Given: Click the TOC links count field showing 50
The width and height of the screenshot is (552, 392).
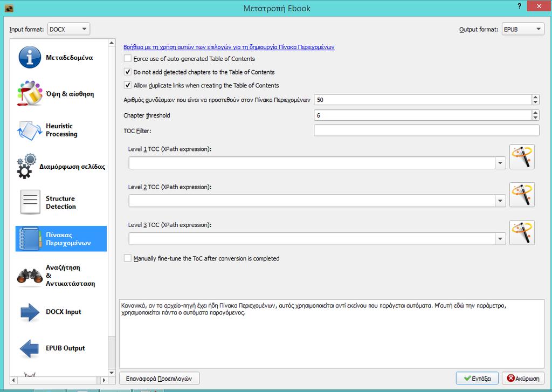Looking at the screenshot, I should [423, 100].
